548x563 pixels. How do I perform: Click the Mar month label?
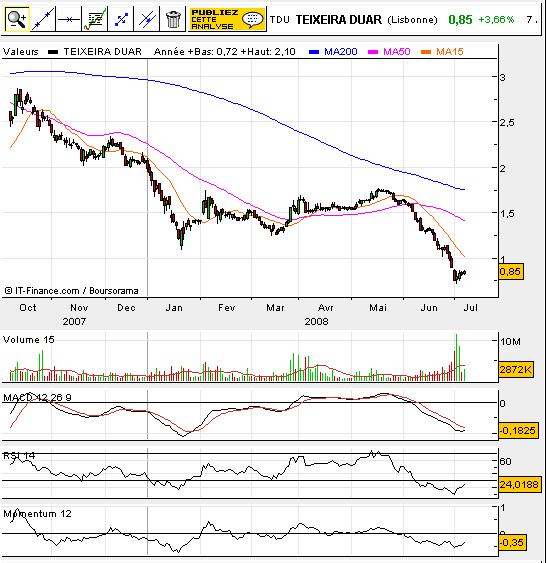pos(275,308)
